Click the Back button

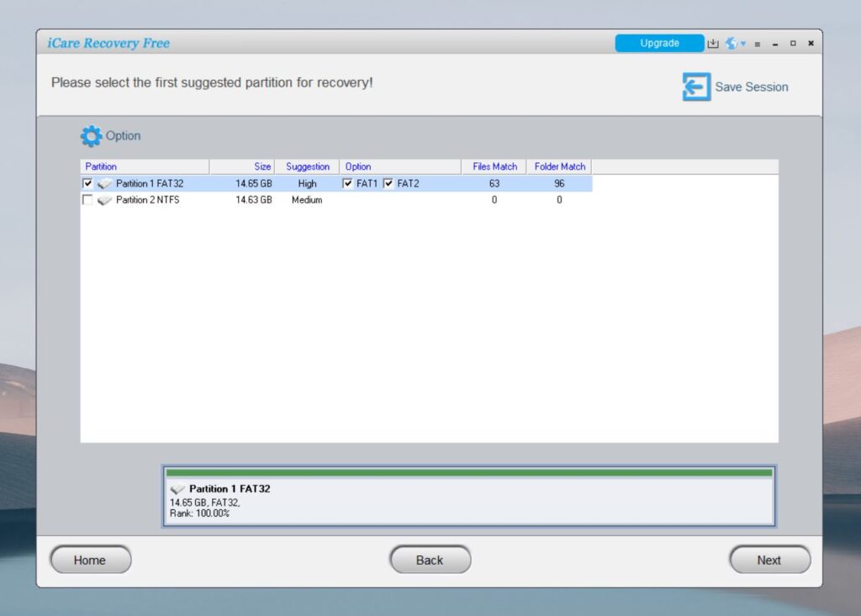pyautogui.click(x=430, y=560)
